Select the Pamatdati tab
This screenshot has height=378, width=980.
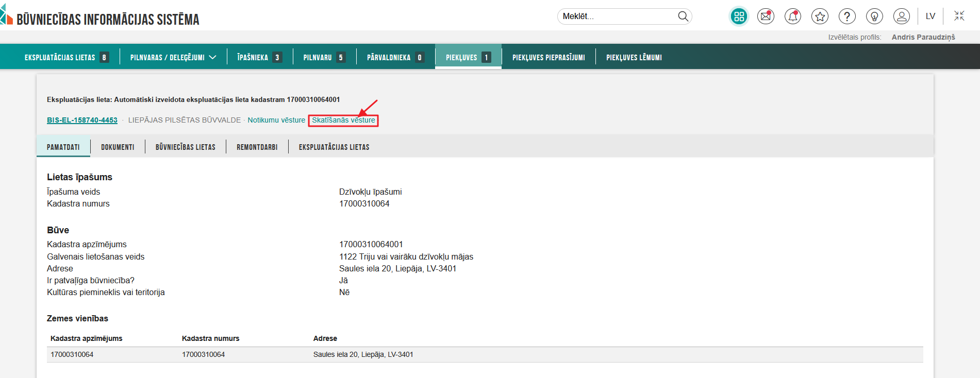(x=63, y=147)
